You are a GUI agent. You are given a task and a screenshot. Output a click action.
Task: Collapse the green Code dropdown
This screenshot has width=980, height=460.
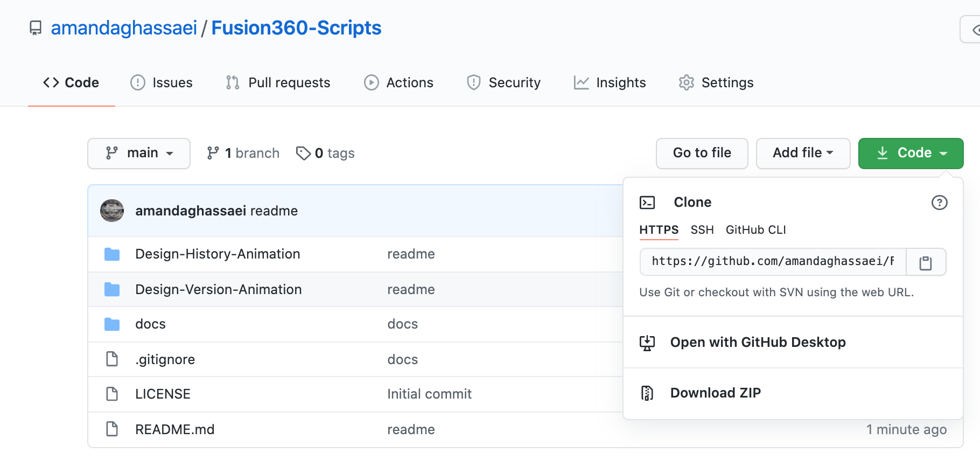click(x=911, y=154)
